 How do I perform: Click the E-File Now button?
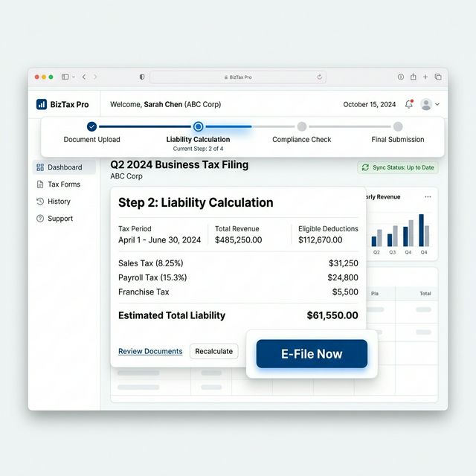click(312, 354)
